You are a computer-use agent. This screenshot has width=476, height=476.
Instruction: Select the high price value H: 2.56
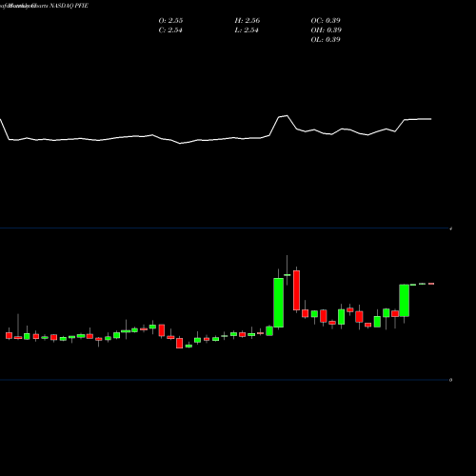(x=248, y=20)
